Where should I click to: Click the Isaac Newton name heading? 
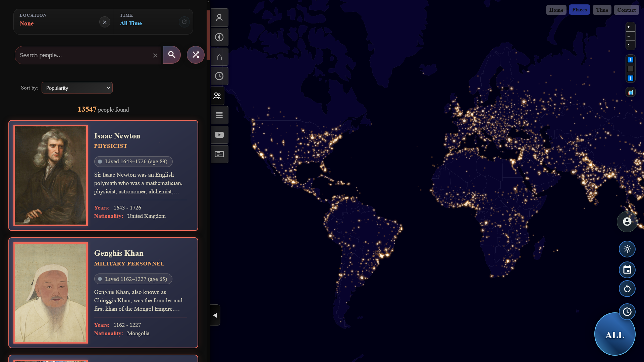point(117,136)
